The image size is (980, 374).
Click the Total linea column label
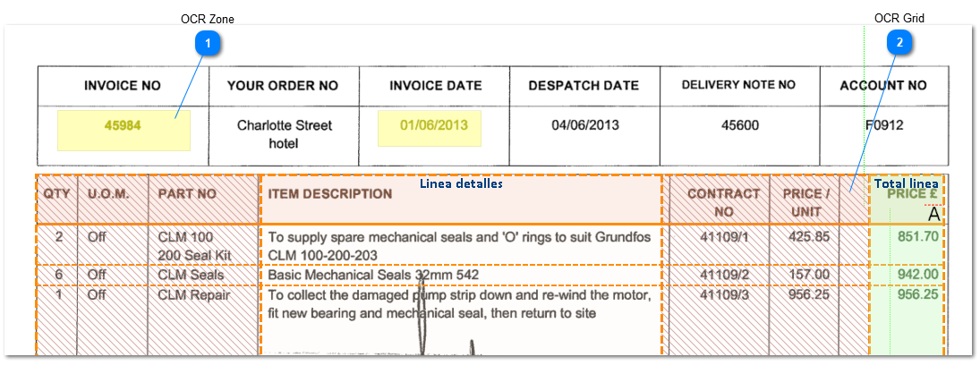point(906,183)
